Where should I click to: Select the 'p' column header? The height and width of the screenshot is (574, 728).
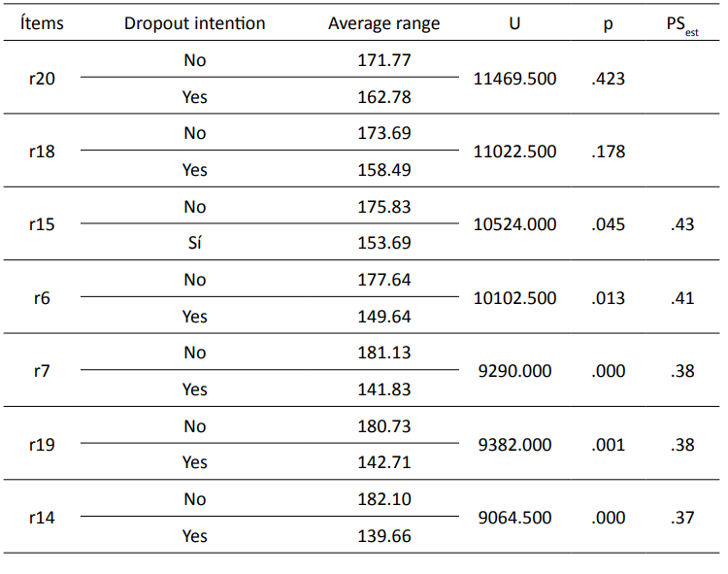[608, 23]
